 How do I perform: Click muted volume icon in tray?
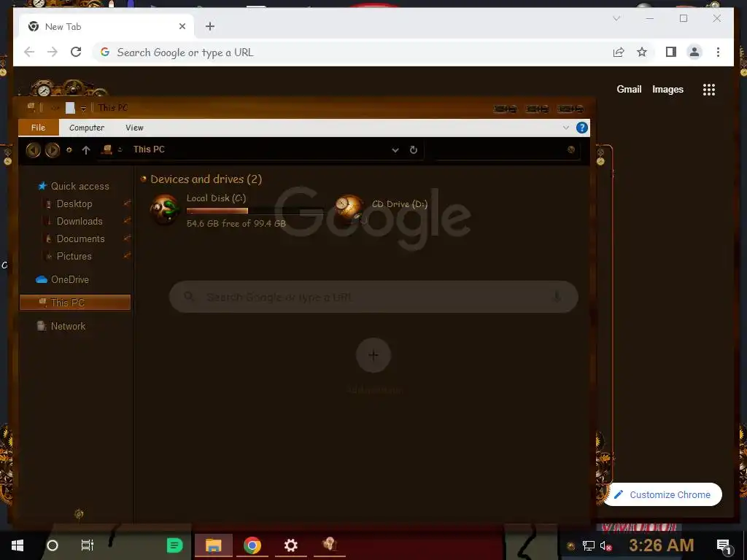[606, 545]
